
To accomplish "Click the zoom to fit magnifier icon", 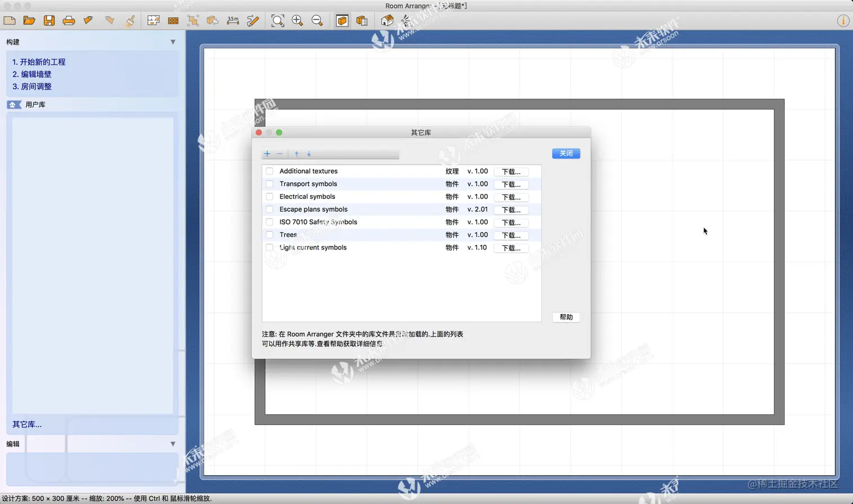I will (x=278, y=21).
